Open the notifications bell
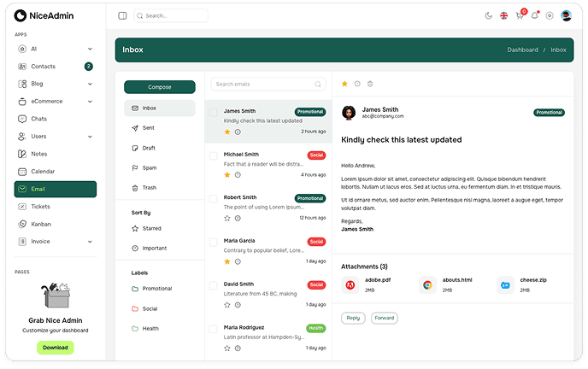Viewport: 588px width, 369px height. [x=535, y=15]
